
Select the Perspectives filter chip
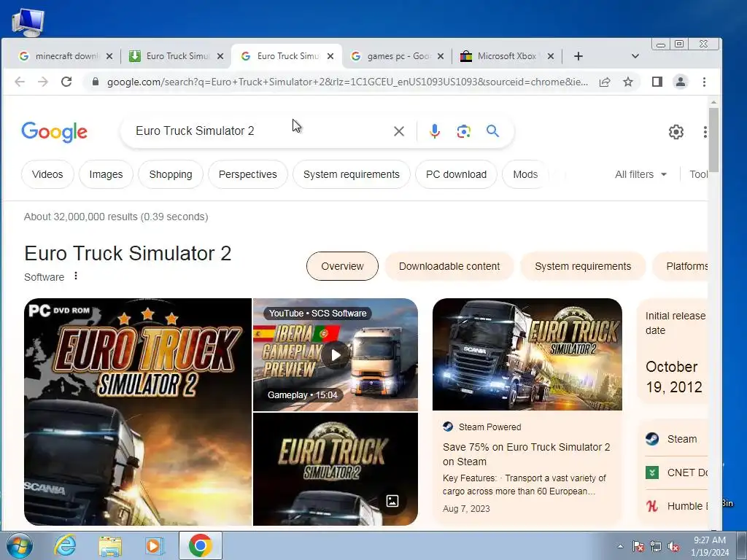(x=248, y=174)
